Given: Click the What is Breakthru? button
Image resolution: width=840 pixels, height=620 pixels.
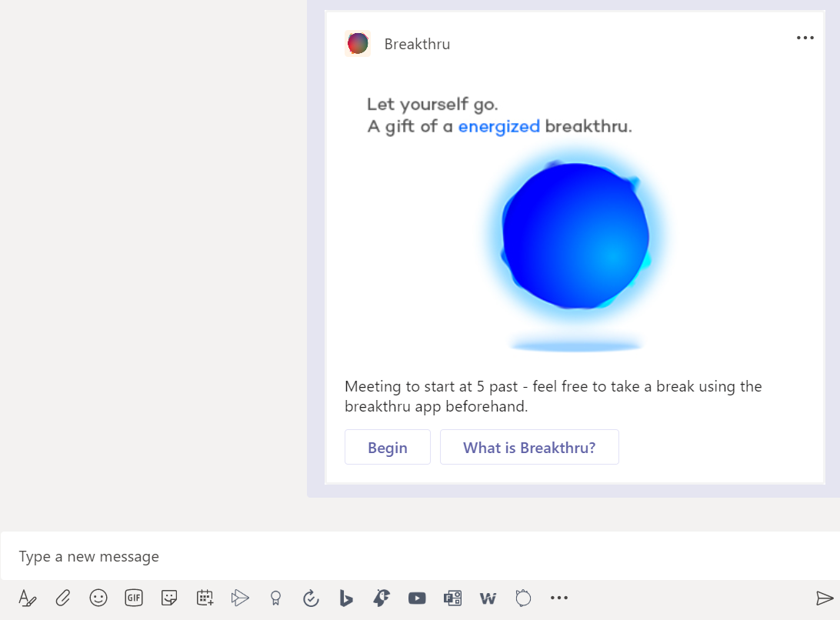Looking at the screenshot, I should coord(529,447).
